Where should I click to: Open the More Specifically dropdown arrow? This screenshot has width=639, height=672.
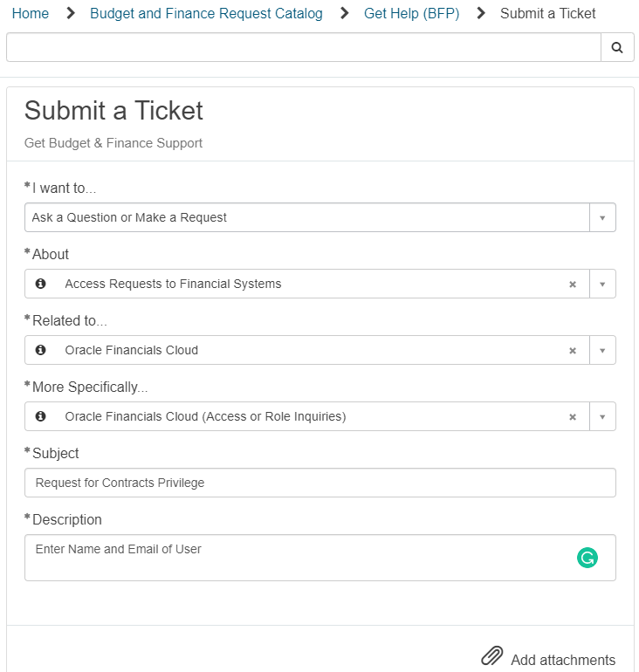coord(602,416)
